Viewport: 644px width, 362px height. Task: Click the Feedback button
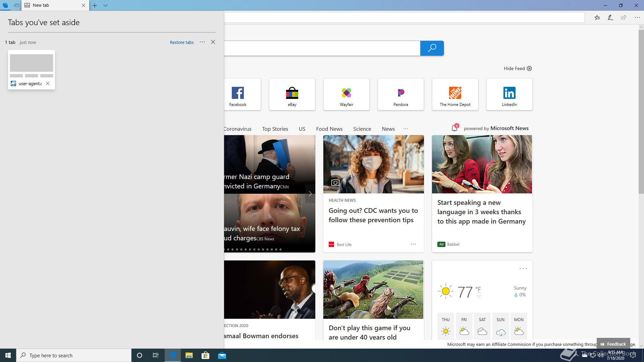coord(613,344)
